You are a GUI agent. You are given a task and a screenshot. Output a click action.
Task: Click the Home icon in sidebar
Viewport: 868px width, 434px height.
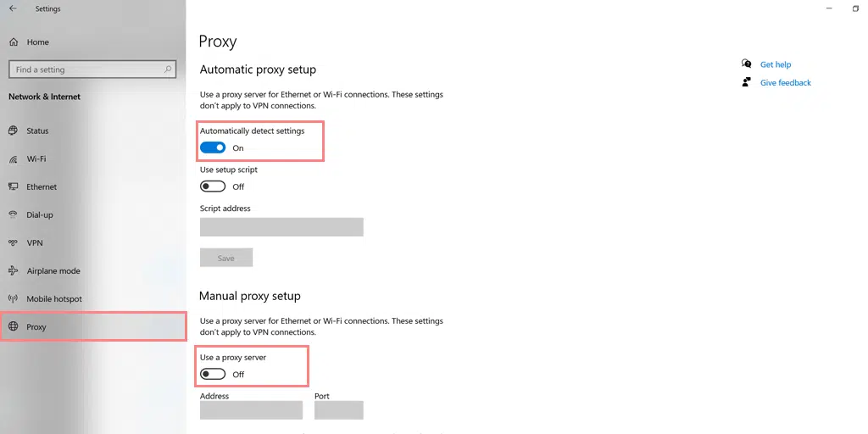pos(13,42)
